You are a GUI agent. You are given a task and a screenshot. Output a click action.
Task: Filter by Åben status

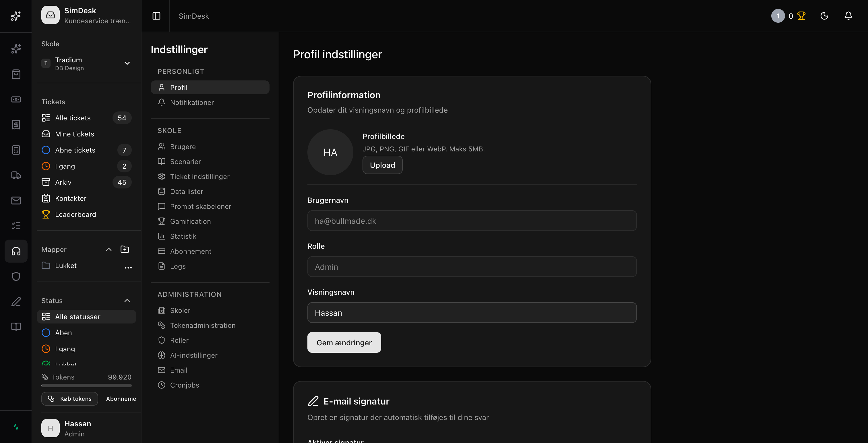[x=86, y=333]
